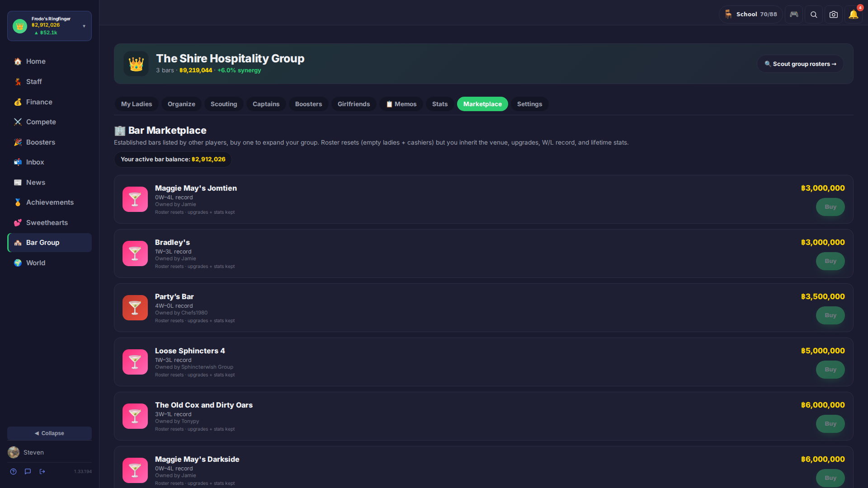Click the version number 1.33.194
The image size is (868, 488).
coord(83,472)
